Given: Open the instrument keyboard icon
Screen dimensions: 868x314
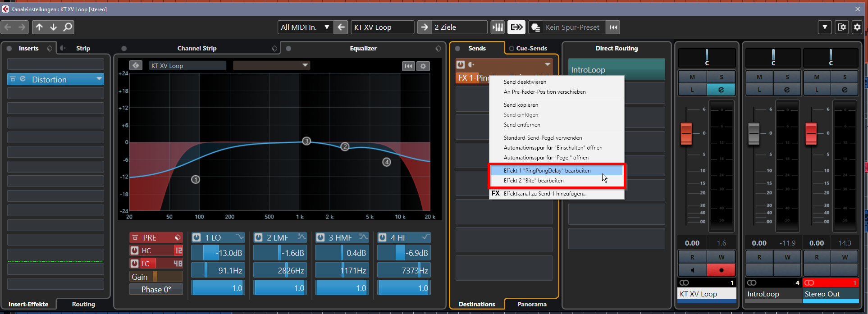Looking at the screenshot, I should (498, 27).
